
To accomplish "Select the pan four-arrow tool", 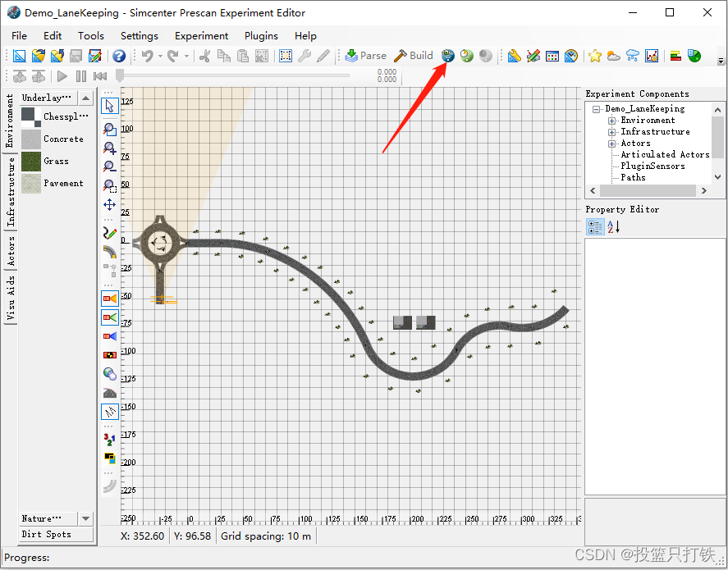I will (110, 204).
